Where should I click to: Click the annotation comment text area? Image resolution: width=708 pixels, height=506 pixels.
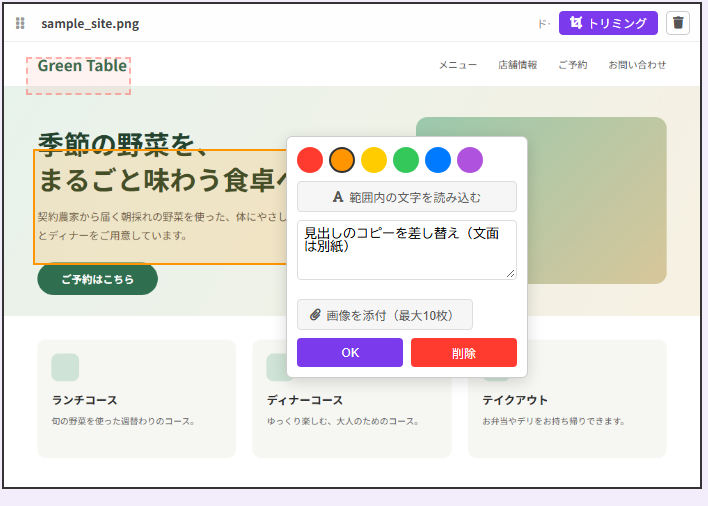407,250
